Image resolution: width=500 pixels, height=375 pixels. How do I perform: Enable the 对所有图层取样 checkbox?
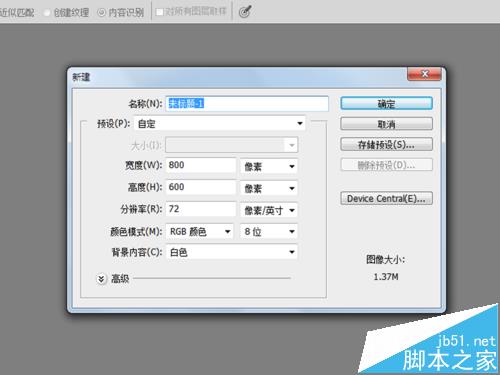160,12
